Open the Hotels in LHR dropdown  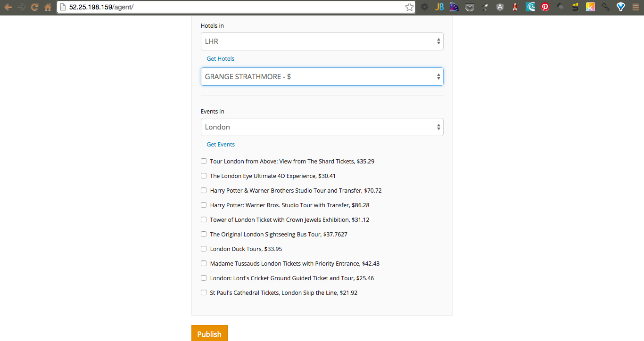pos(322,41)
